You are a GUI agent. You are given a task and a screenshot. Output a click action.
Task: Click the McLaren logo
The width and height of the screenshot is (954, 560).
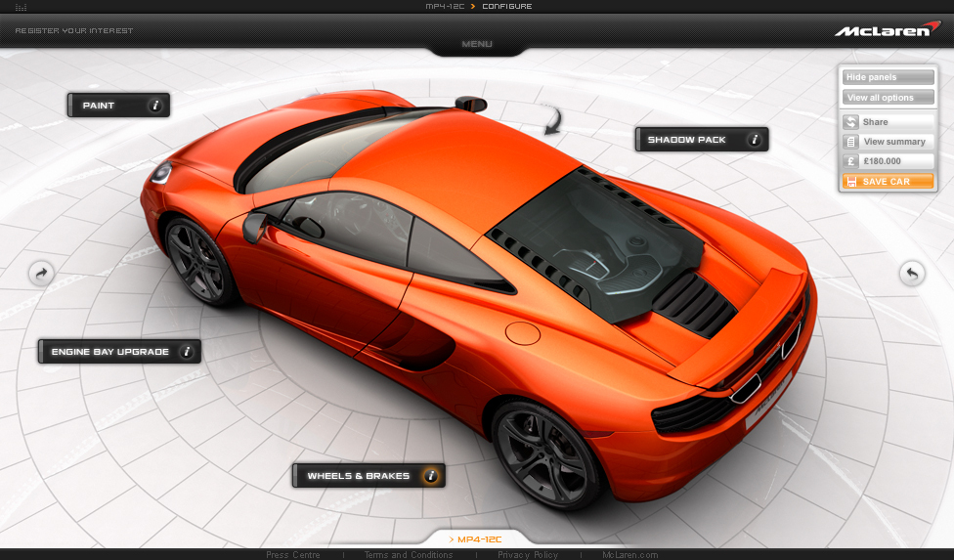pos(888,29)
